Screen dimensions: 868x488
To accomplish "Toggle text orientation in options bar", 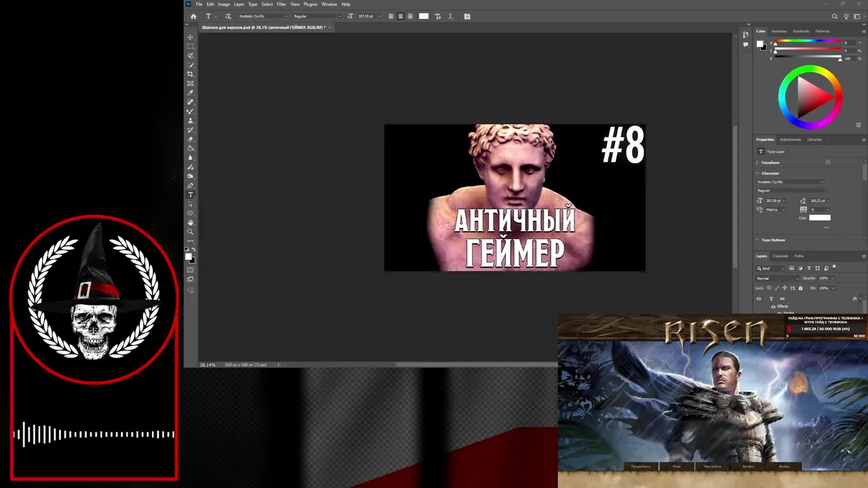I will 227,16.
